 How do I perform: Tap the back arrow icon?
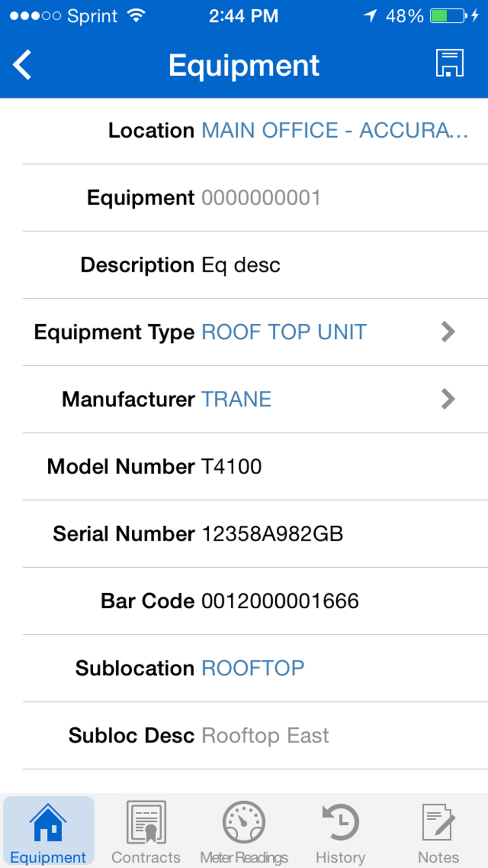pyautogui.click(x=22, y=64)
